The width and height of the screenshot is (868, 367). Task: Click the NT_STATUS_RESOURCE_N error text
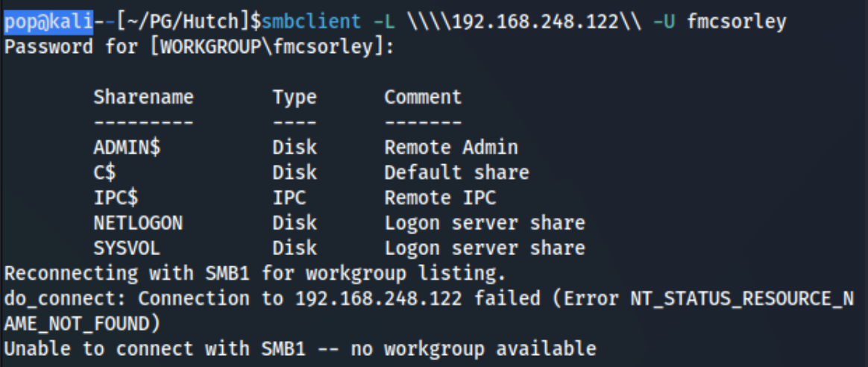point(742,299)
